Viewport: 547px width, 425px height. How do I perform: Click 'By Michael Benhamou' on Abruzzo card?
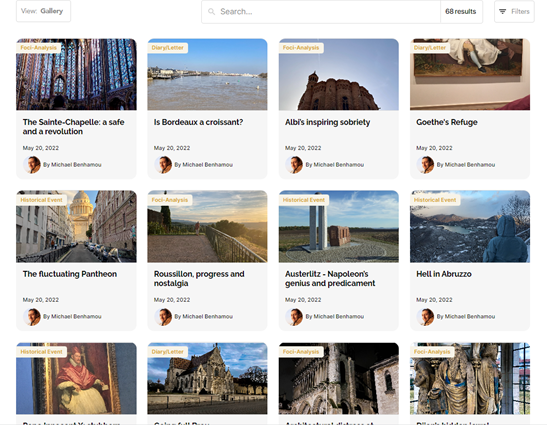tap(466, 317)
